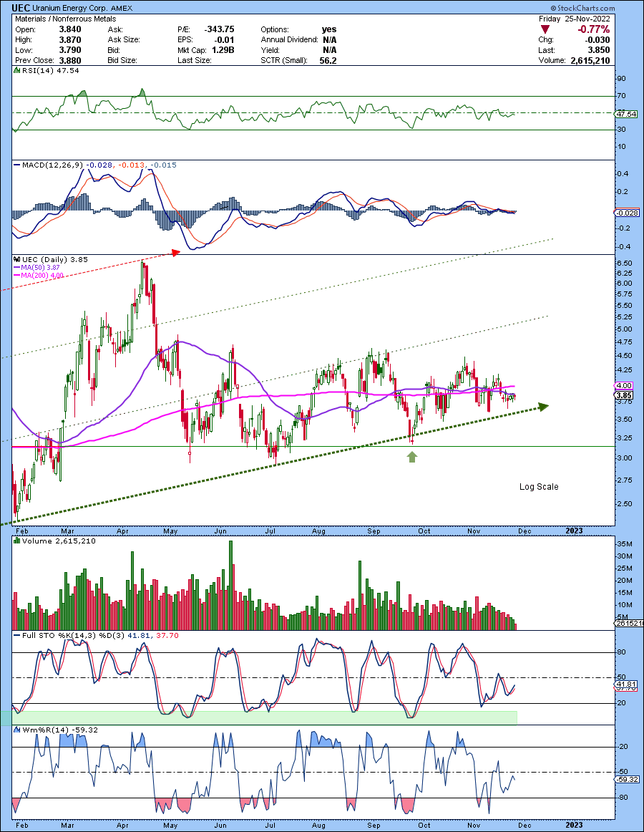Select the Low value 3.790
This screenshot has width=644, height=832.
pyautogui.click(x=70, y=50)
